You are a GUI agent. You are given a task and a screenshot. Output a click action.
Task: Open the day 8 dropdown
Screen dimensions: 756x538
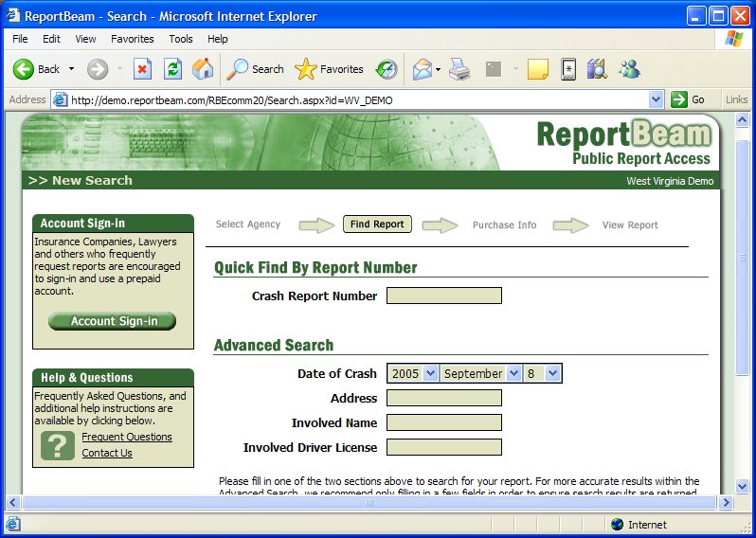coord(543,373)
